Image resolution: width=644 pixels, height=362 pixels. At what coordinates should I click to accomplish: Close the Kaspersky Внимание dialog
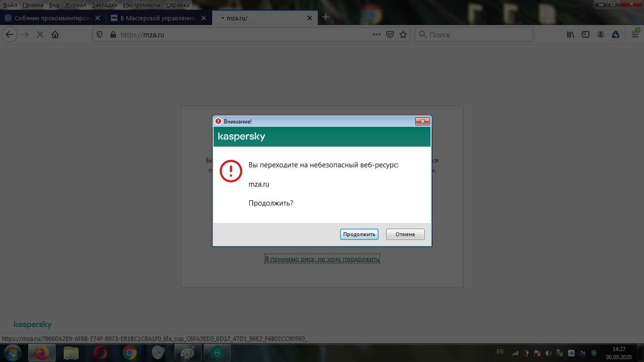[422, 122]
